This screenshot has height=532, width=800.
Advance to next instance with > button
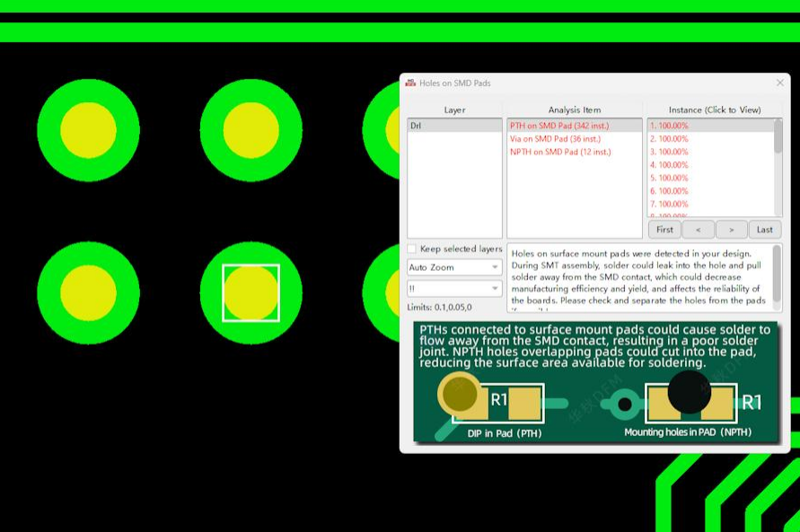point(731,230)
